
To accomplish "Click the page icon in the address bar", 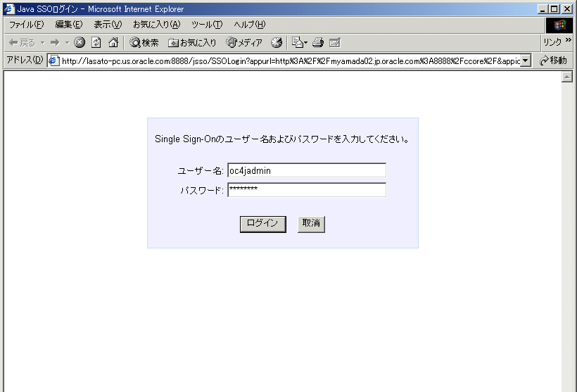I will [54, 61].
